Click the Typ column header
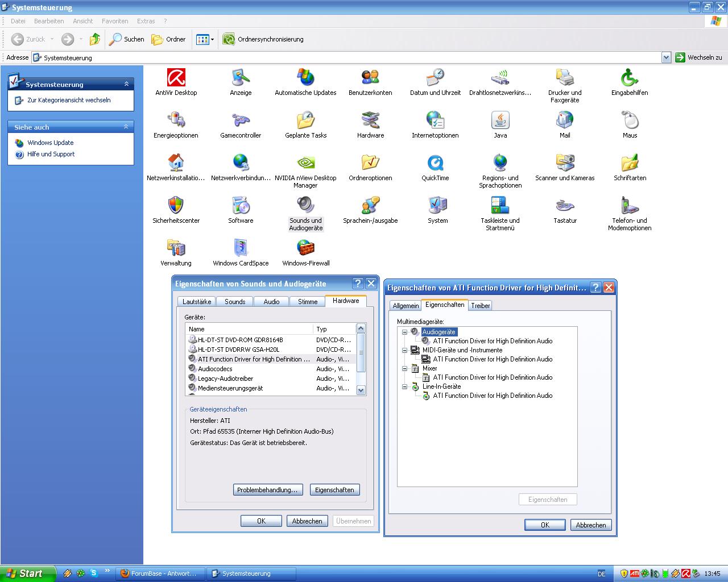 click(x=334, y=329)
